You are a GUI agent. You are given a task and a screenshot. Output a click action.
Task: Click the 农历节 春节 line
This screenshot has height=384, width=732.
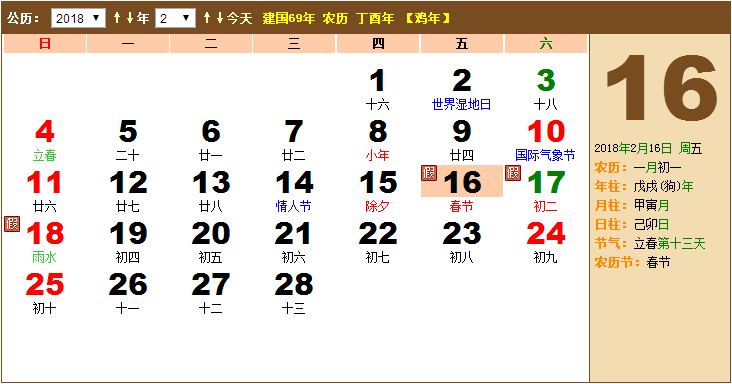(632, 262)
